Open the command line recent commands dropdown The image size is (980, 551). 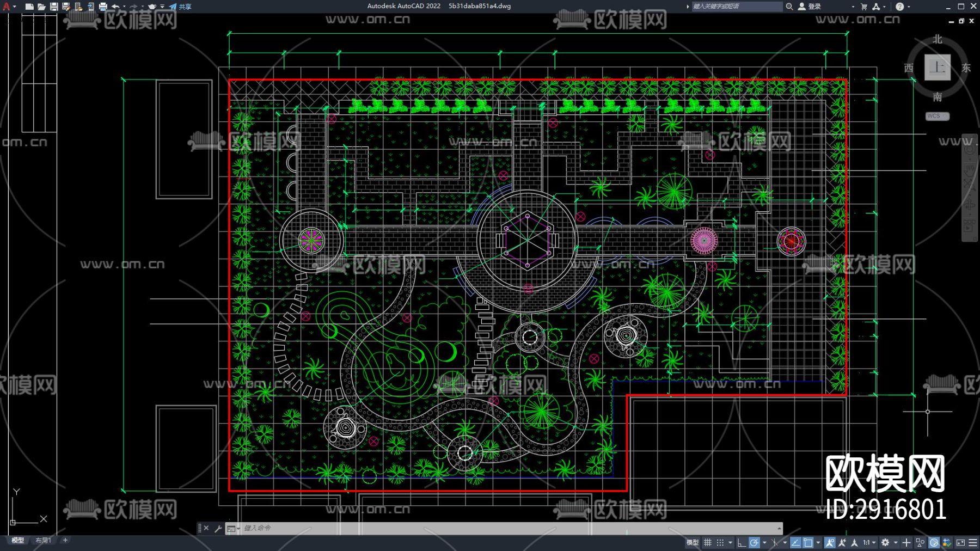point(232,528)
